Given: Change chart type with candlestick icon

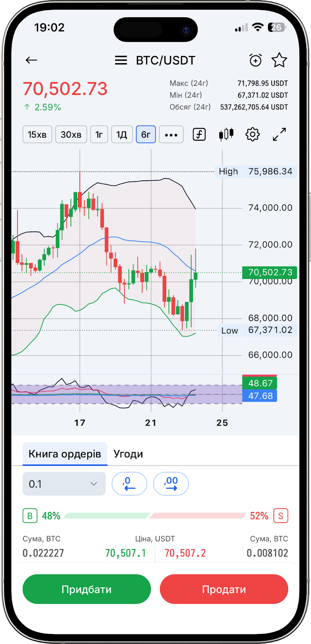Looking at the screenshot, I should tap(226, 134).
